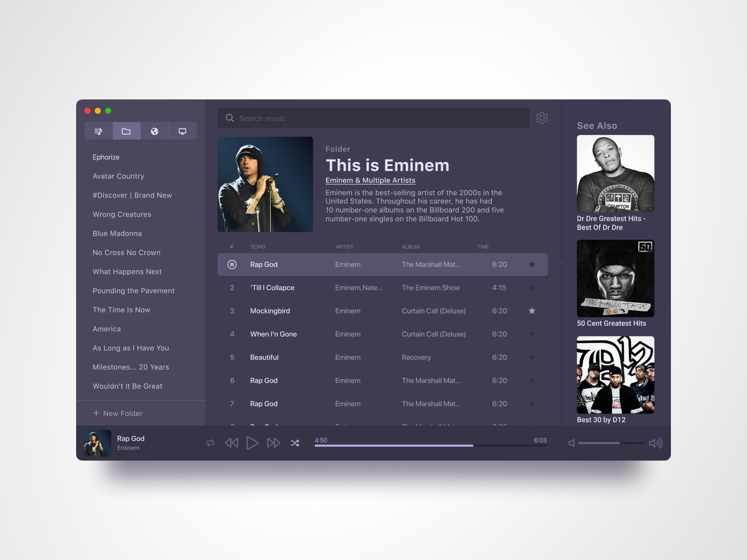The width and height of the screenshot is (747, 560).
Task: Open Dr Dre Greatest Hits cover
Action: pyautogui.click(x=615, y=174)
